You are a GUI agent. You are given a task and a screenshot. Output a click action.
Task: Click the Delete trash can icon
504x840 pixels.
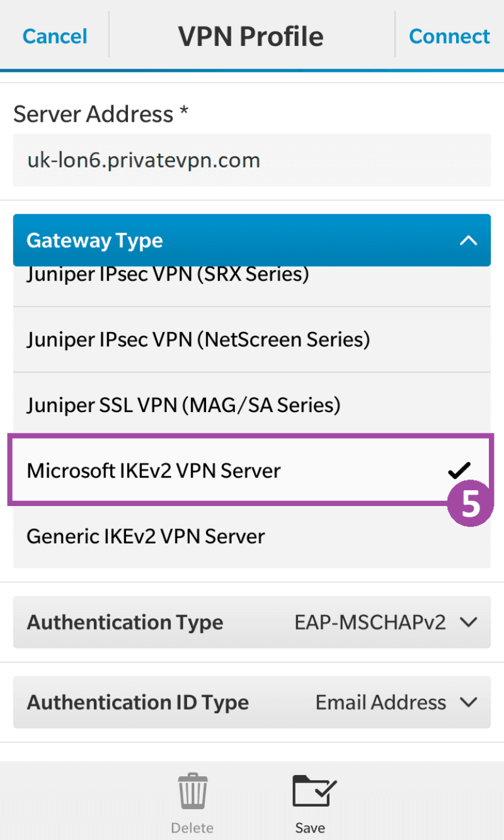click(x=192, y=792)
